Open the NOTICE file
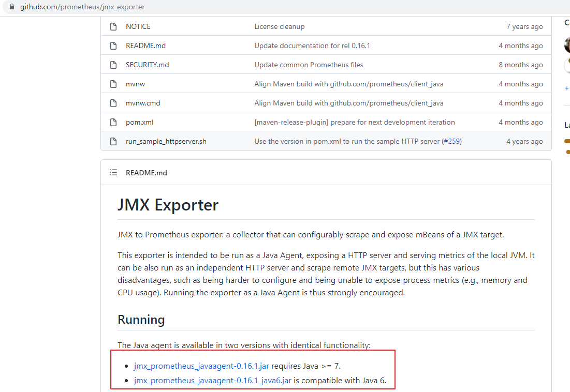The height and width of the screenshot is (392, 570). [x=138, y=26]
